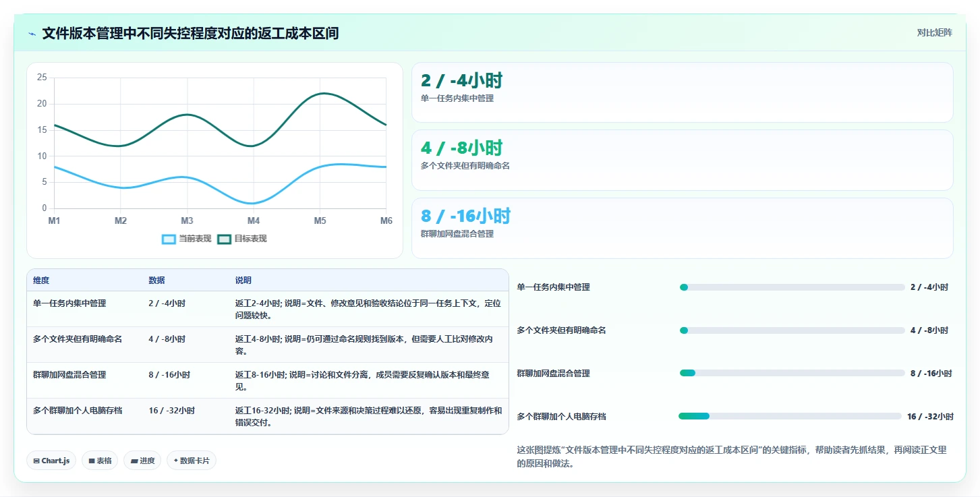Click the 数据 column header
Image resolution: width=980 pixels, height=497 pixels.
(156, 281)
